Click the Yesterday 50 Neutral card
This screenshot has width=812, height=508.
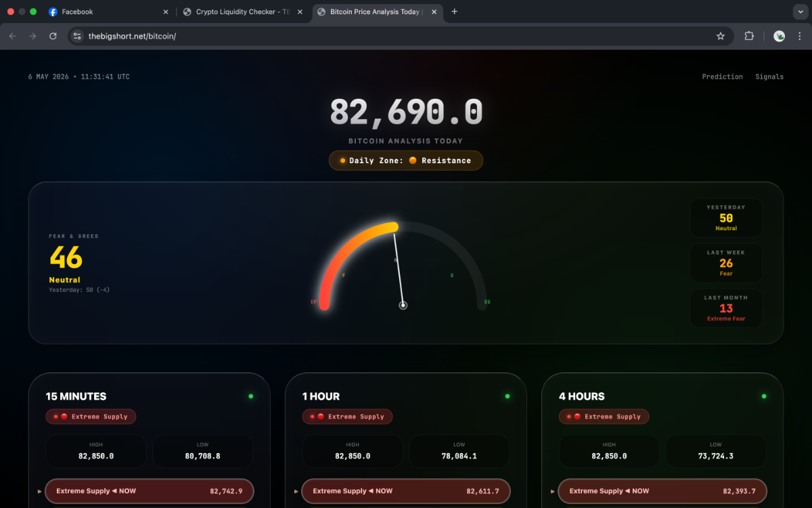click(x=726, y=217)
